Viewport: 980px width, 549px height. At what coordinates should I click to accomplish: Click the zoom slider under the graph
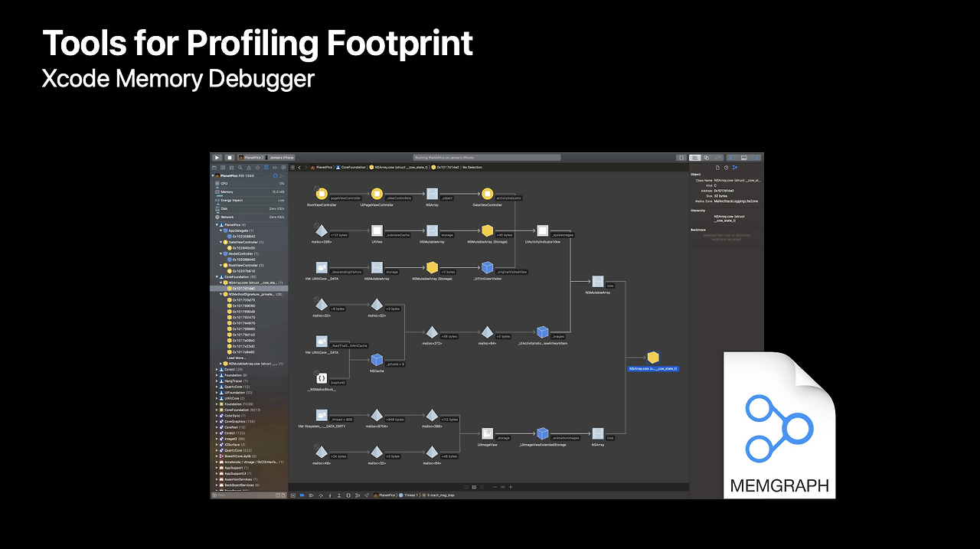pos(503,487)
